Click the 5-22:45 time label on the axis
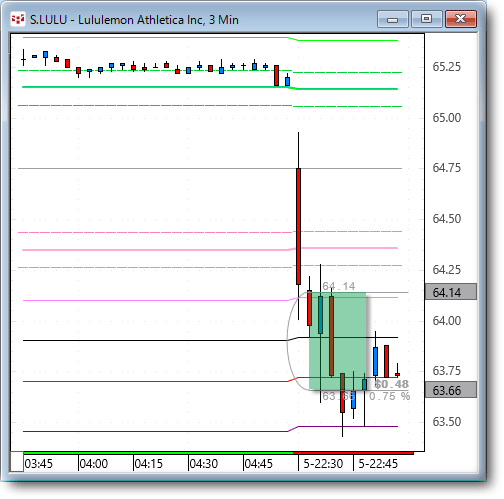The image size is (504, 499). 378,464
